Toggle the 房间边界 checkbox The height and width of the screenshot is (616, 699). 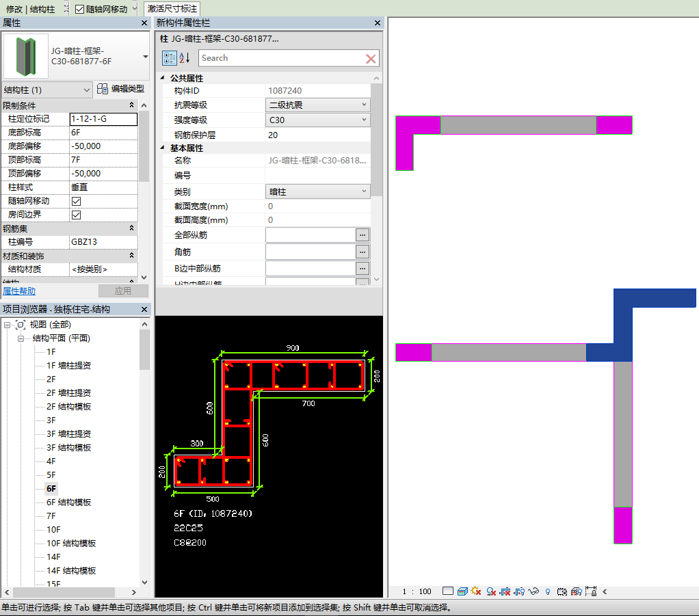[76, 215]
